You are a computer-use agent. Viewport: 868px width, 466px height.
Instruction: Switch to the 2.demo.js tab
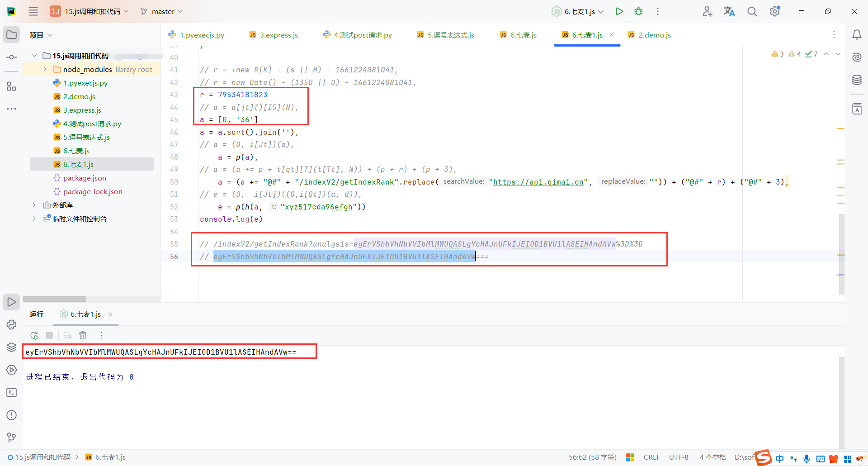click(x=649, y=35)
